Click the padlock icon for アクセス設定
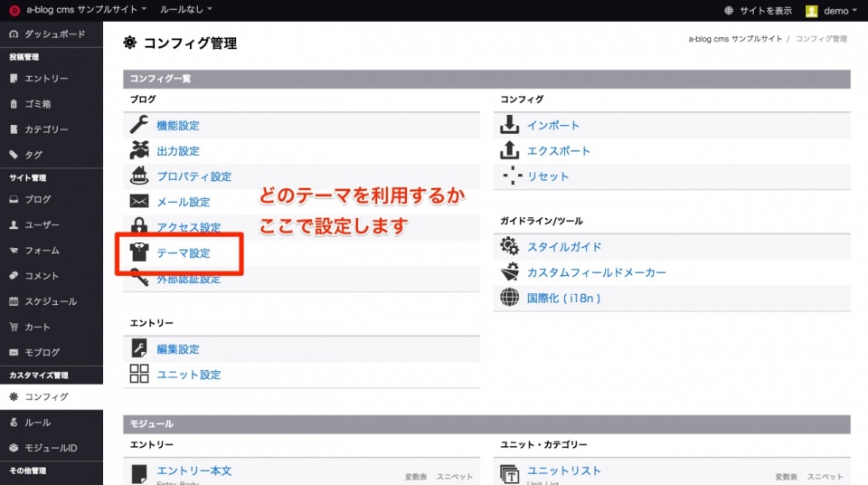Image resolution: width=868 pixels, height=485 pixels. pyautogui.click(x=139, y=225)
